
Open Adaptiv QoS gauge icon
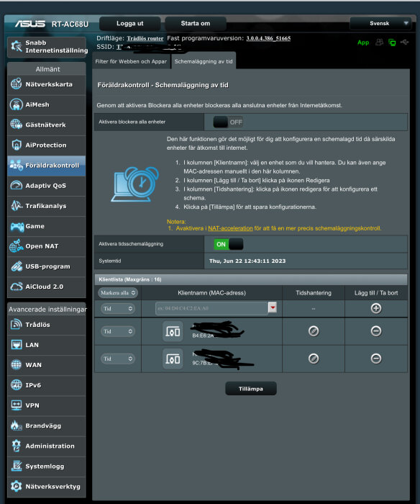(16, 186)
